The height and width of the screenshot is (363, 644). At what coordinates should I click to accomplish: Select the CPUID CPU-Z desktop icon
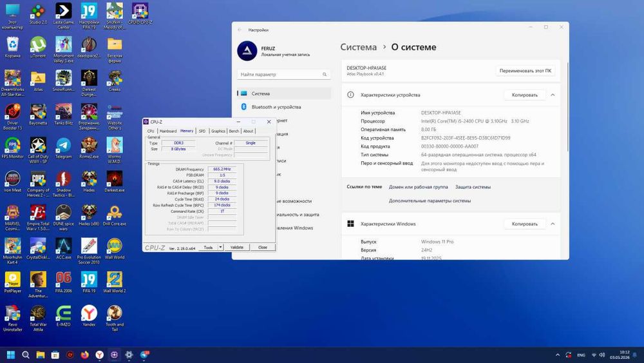tap(140, 14)
